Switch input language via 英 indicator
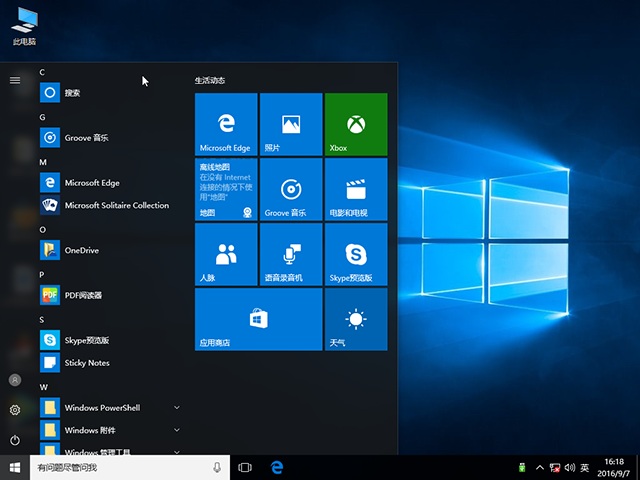This screenshot has height=480, width=640. pyautogui.click(x=584, y=467)
